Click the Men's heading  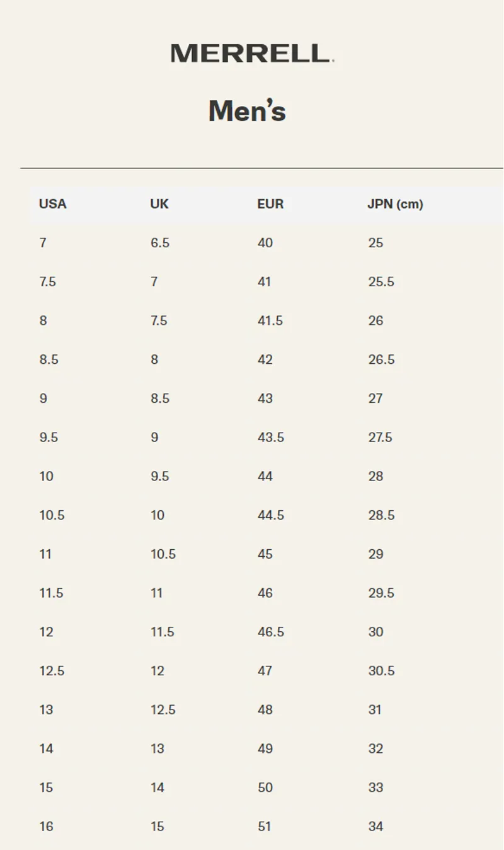point(247,111)
